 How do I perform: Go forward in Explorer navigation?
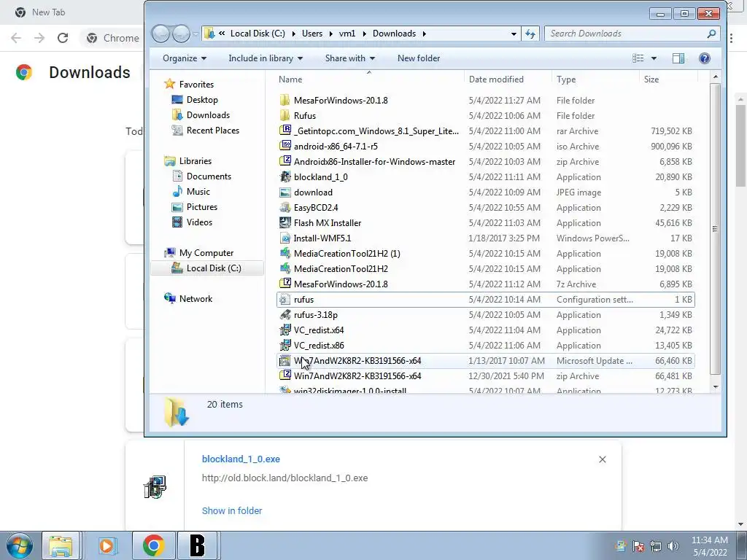tap(181, 34)
